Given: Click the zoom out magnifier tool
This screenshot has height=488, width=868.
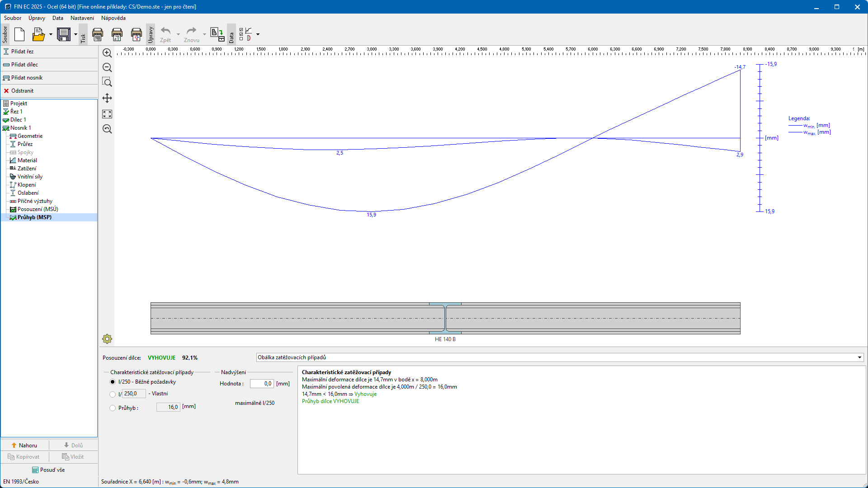Looking at the screenshot, I should pyautogui.click(x=107, y=67).
